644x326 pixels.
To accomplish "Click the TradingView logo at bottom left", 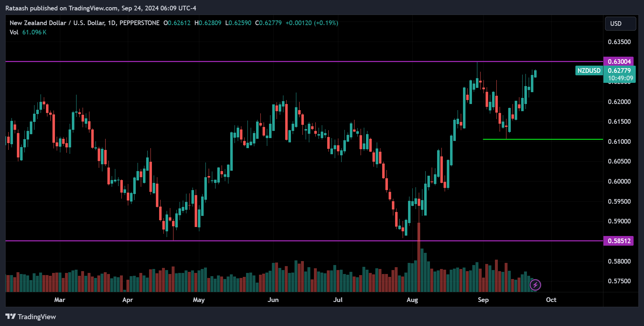I will click(31, 317).
